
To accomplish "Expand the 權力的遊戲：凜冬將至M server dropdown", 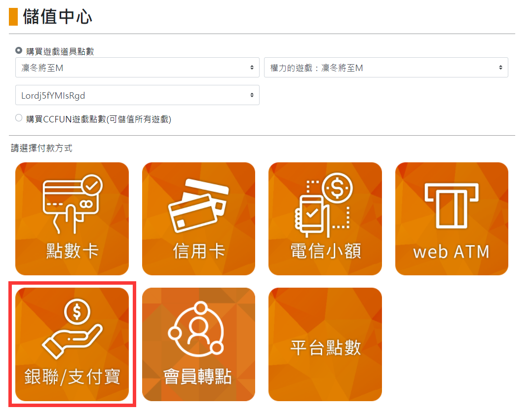I will point(386,68).
